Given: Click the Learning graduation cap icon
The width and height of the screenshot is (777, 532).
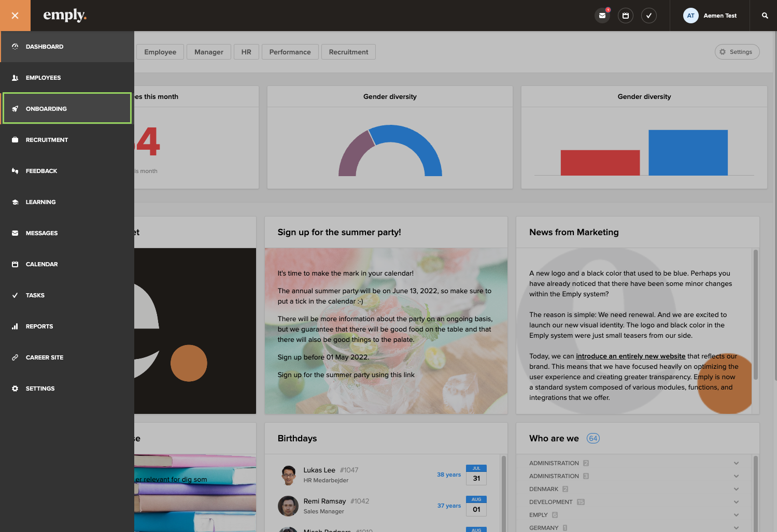Looking at the screenshot, I should coord(15,202).
